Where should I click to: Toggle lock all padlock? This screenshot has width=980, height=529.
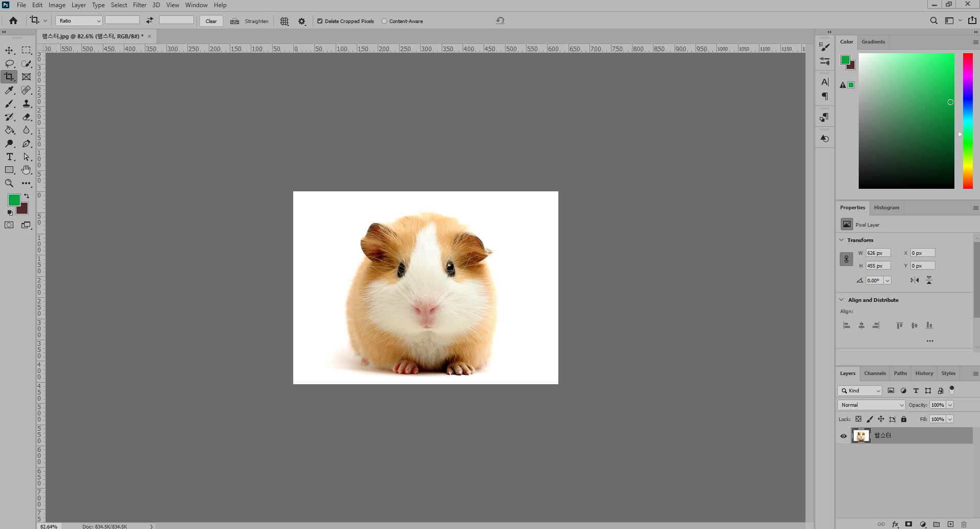904,419
